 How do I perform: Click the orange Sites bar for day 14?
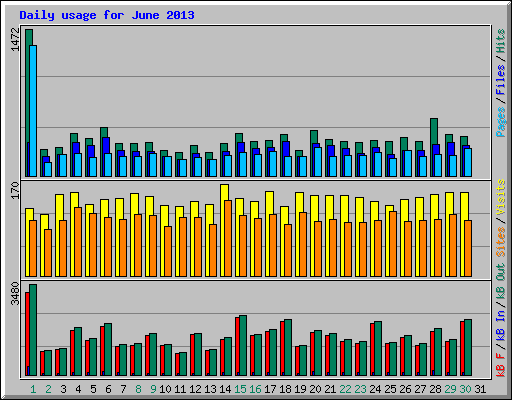(x=228, y=238)
